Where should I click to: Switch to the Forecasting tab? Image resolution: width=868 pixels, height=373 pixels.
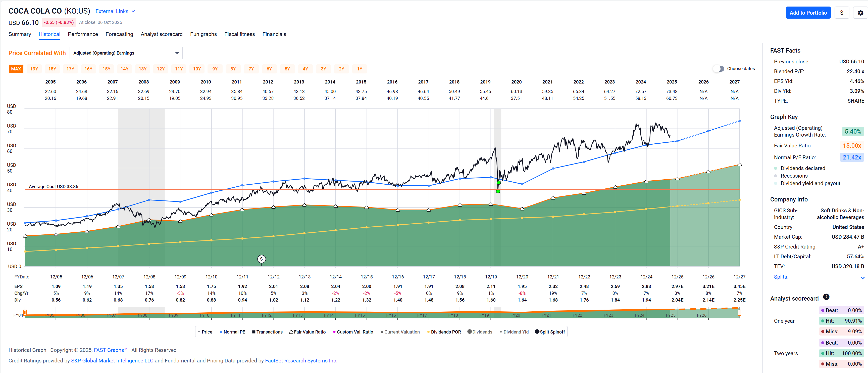pyautogui.click(x=119, y=34)
